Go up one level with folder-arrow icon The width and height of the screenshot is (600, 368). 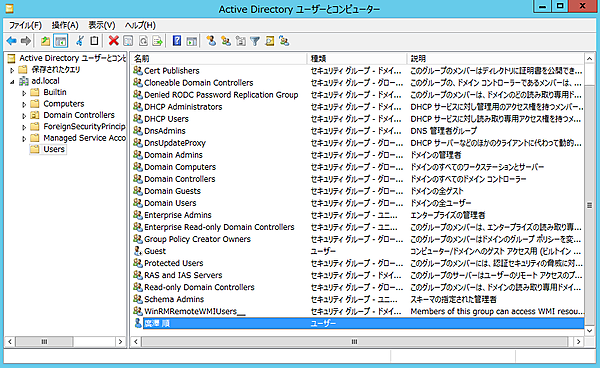tap(46, 41)
